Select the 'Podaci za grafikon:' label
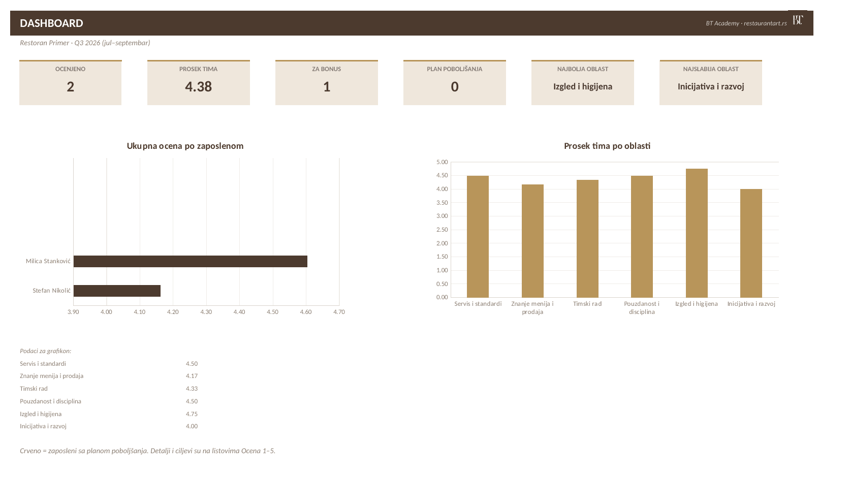The height and width of the screenshot is (504, 850). coord(46,351)
